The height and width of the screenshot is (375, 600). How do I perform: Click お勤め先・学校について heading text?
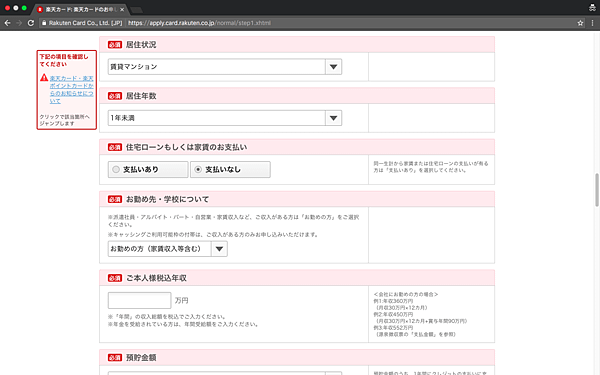click(167, 199)
